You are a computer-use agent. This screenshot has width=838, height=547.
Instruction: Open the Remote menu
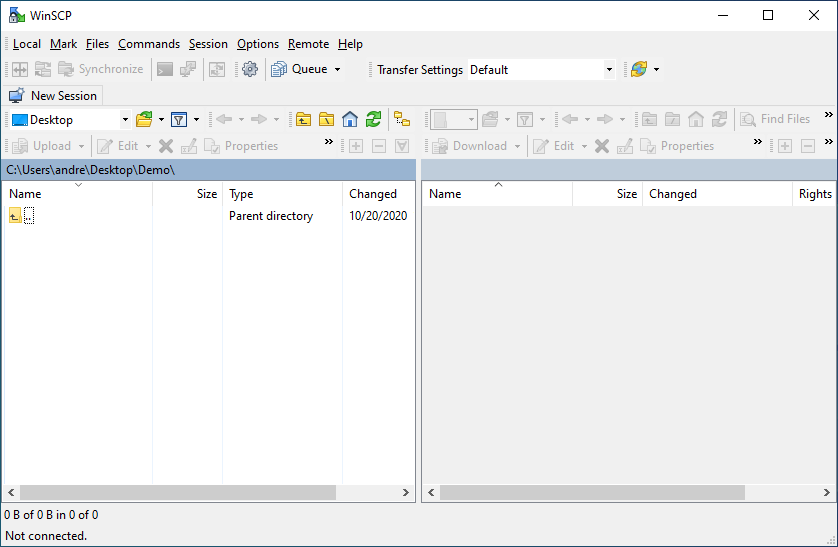(308, 44)
